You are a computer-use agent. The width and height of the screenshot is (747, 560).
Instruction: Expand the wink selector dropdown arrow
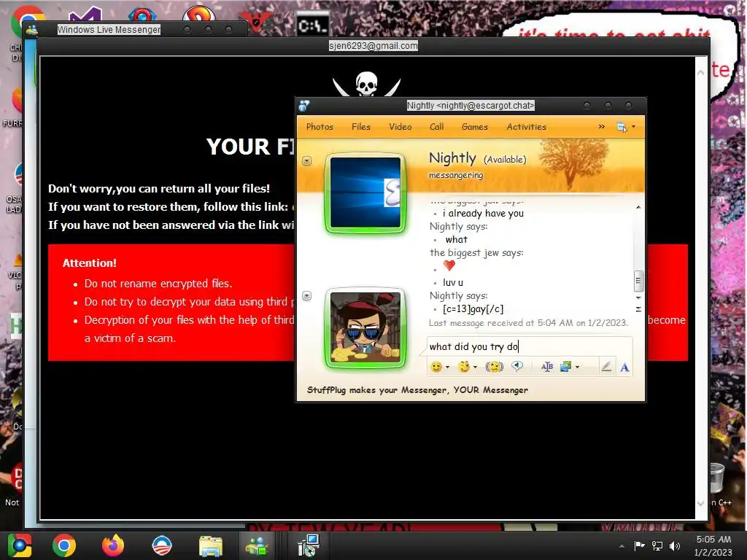475,367
